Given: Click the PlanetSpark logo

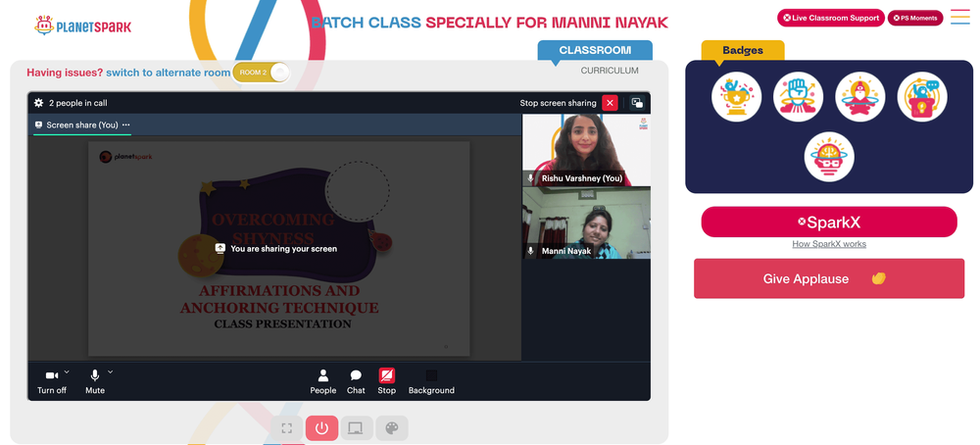Looking at the screenshot, I should (x=83, y=26).
